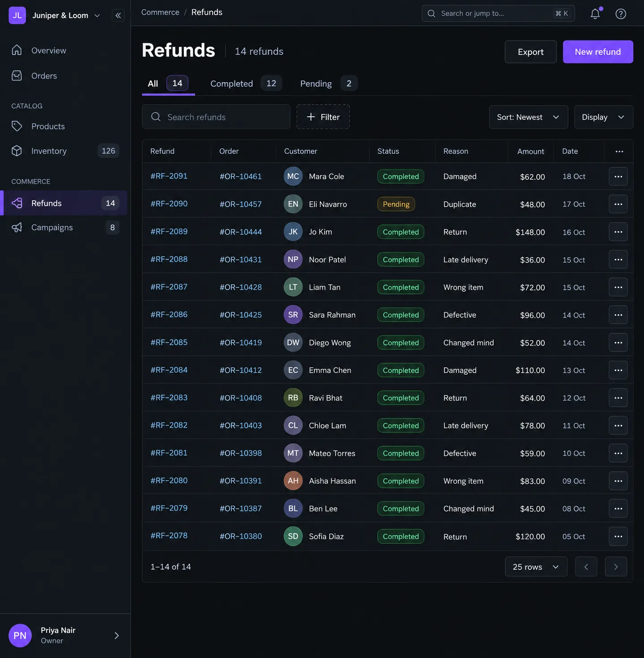
Task: Open order link #OR-10391
Action: (241, 481)
